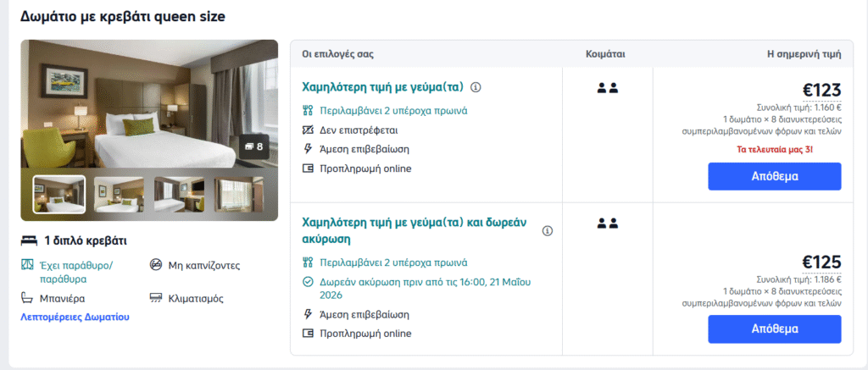
Task: Select third room thumbnail with TV
Action: click(179, 194)
